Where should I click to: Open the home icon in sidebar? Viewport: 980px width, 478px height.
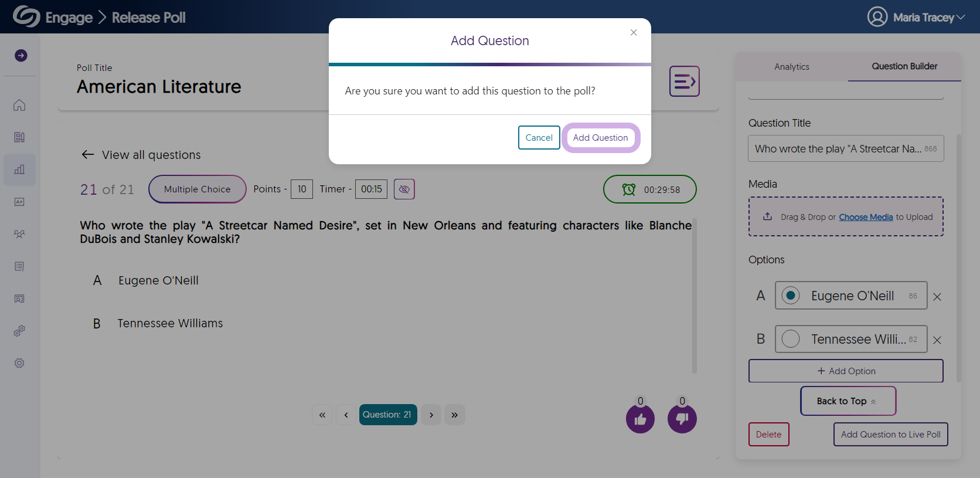[x=19, y=105]
